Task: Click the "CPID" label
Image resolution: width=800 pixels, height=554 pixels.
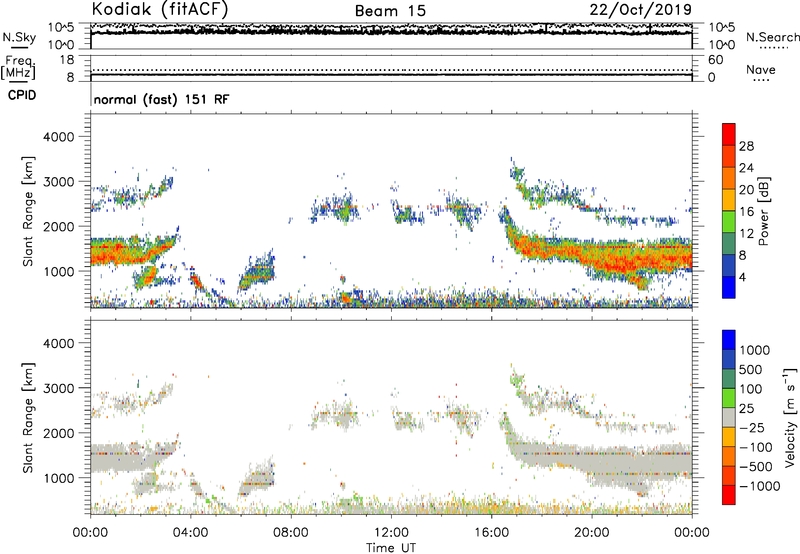Action: 22,95
